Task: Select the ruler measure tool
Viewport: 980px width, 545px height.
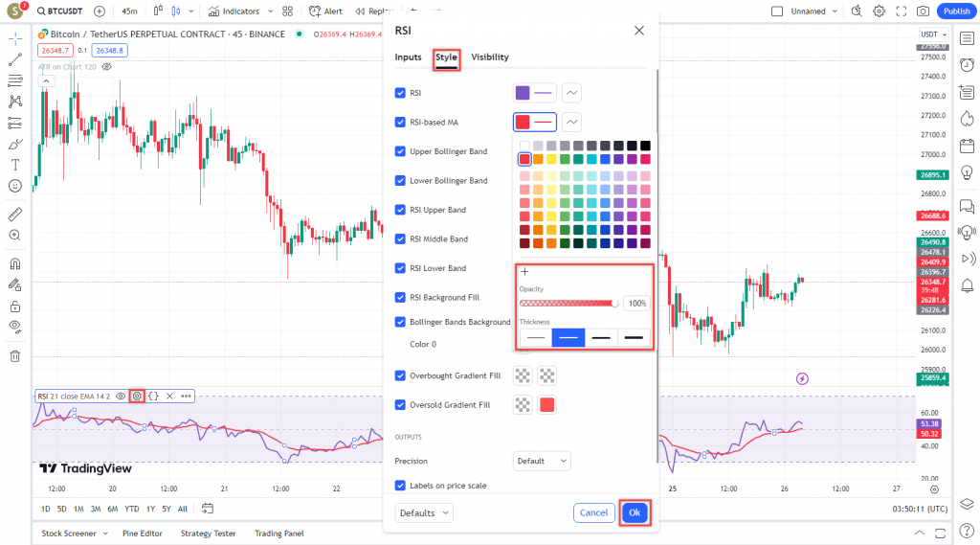Action: point(15,214)
